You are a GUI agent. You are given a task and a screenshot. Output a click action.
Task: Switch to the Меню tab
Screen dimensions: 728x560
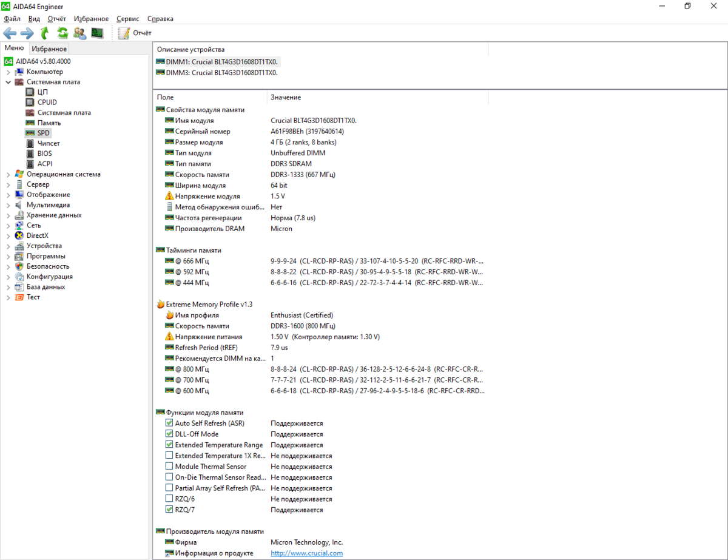[14, 48]
